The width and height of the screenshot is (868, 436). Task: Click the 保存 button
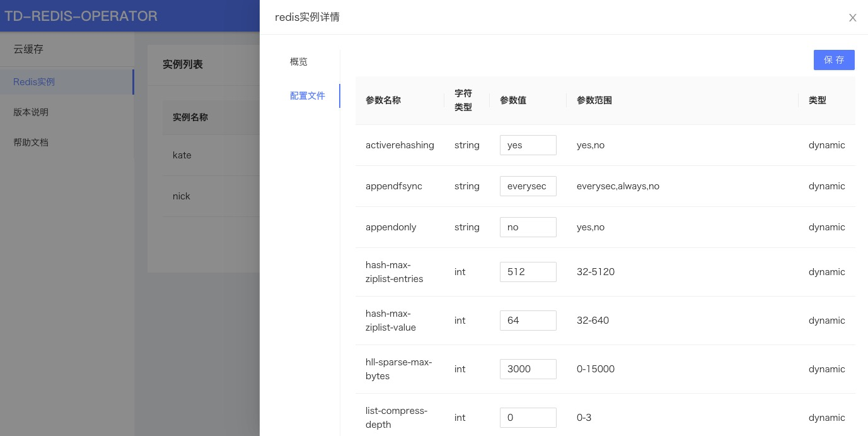[834, 60]
